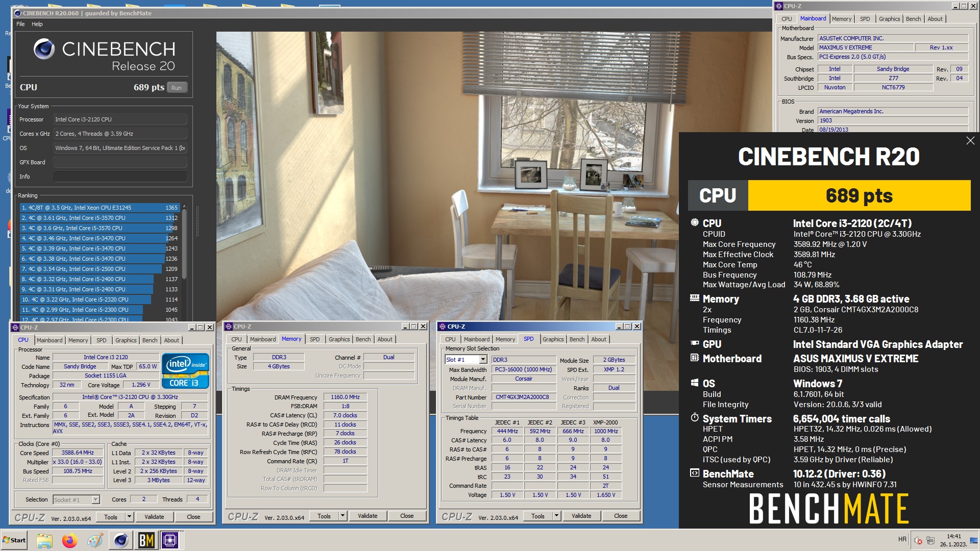Select ranking entry 4C @ 3.54 GHz i5-2500
The height and width of the screenshot is (551, 980).
click(x=100, y=269)
